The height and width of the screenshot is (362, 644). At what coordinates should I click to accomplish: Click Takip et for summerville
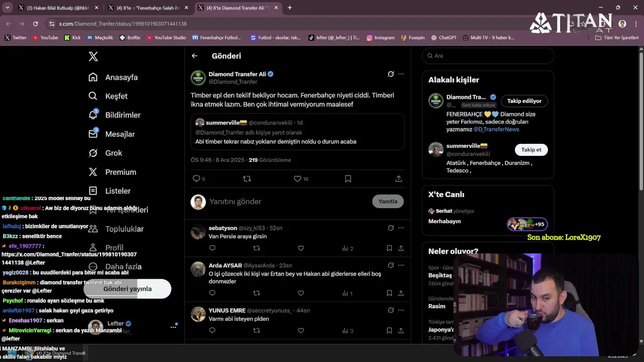tap(531, 150)
